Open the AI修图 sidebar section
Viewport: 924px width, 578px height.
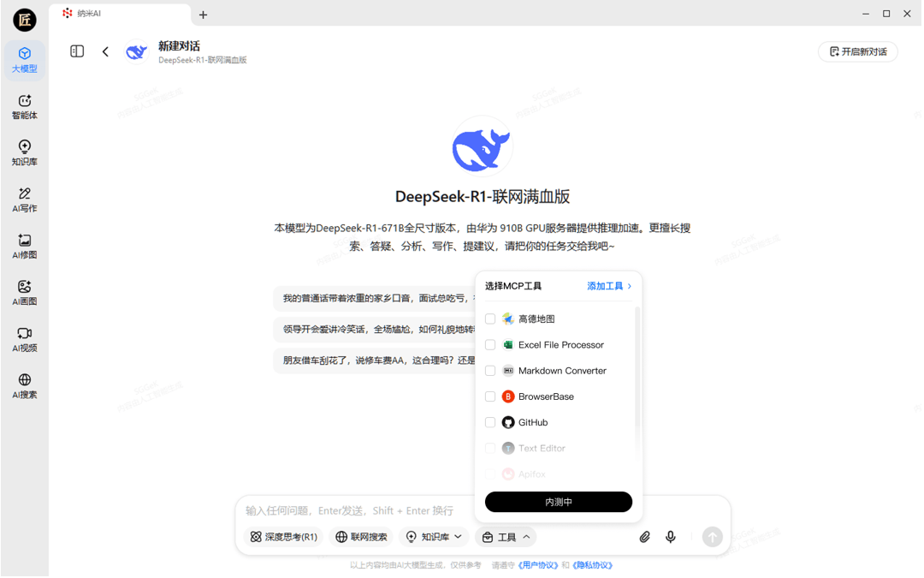[x=24, y=246]
